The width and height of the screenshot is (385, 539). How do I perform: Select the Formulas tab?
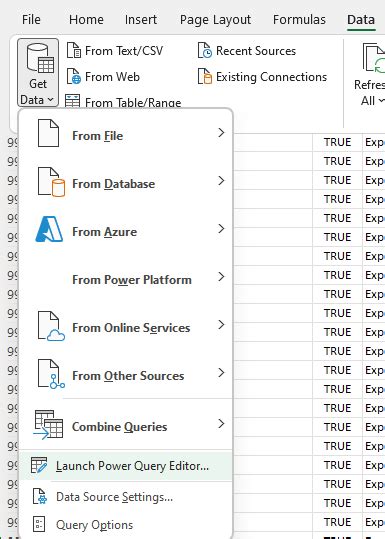[x=299, y=20]
